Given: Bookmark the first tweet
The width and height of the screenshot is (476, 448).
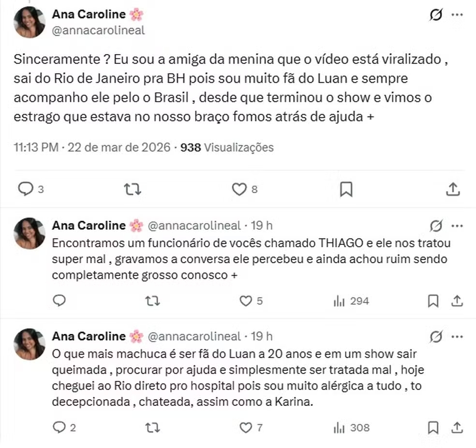Looking at the screenshot, I should [x=346, y=189].
